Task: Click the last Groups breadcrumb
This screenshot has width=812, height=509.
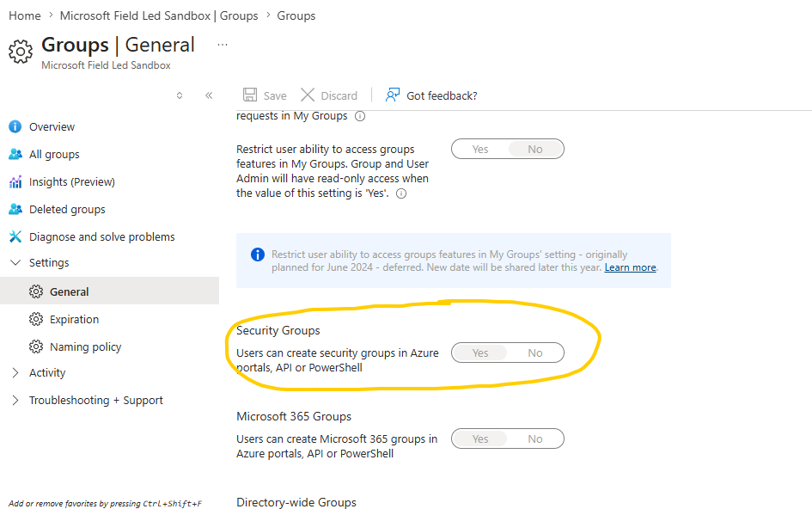Action: 296,15
